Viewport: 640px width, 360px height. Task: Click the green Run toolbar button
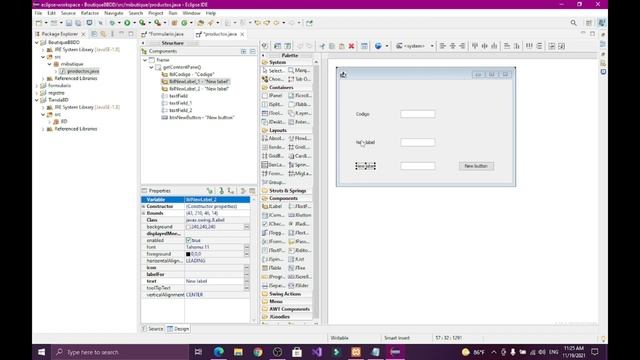(127, 23)
